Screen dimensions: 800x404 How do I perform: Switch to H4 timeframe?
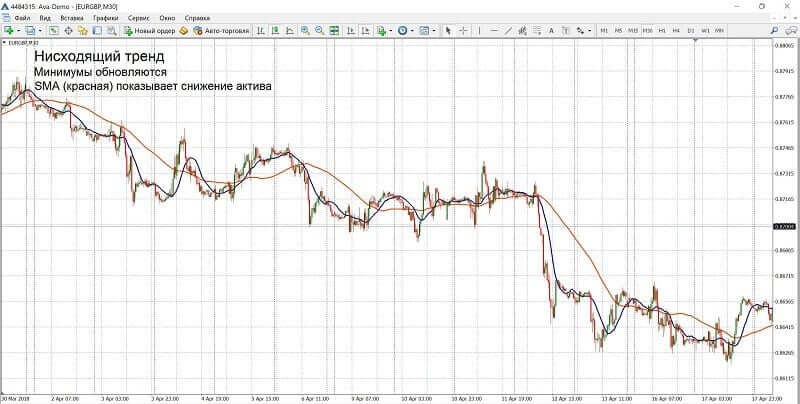coord(676,31)
